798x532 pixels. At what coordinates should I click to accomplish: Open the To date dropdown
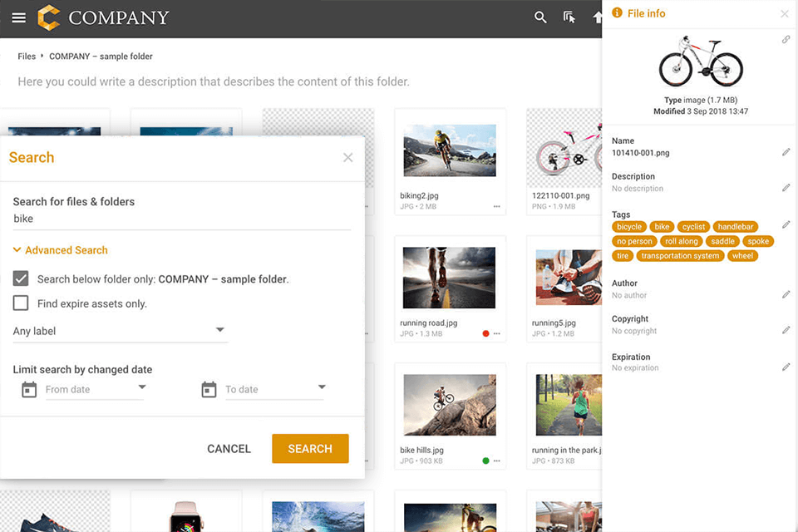(275, 389)
